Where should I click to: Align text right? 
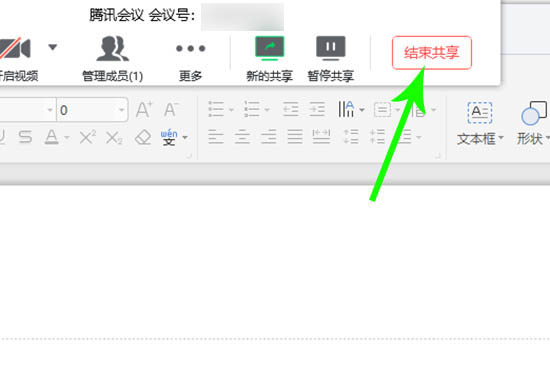[269, 137]
